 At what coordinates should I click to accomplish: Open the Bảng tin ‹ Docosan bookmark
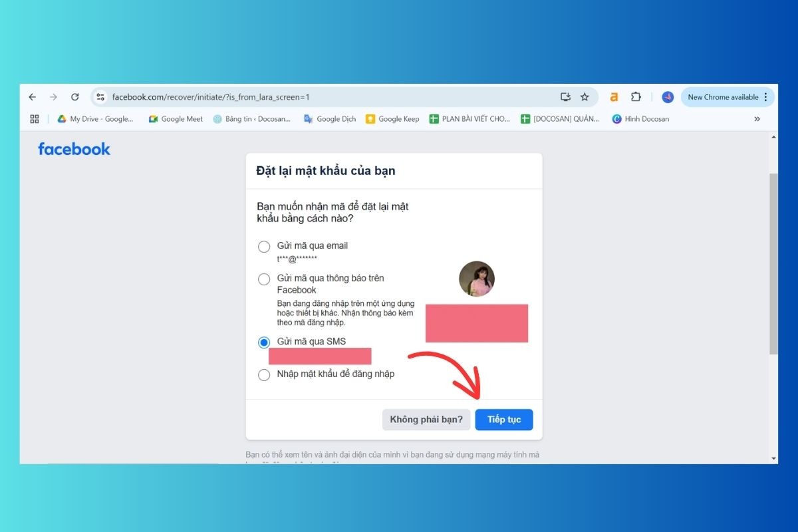(252, 119)
